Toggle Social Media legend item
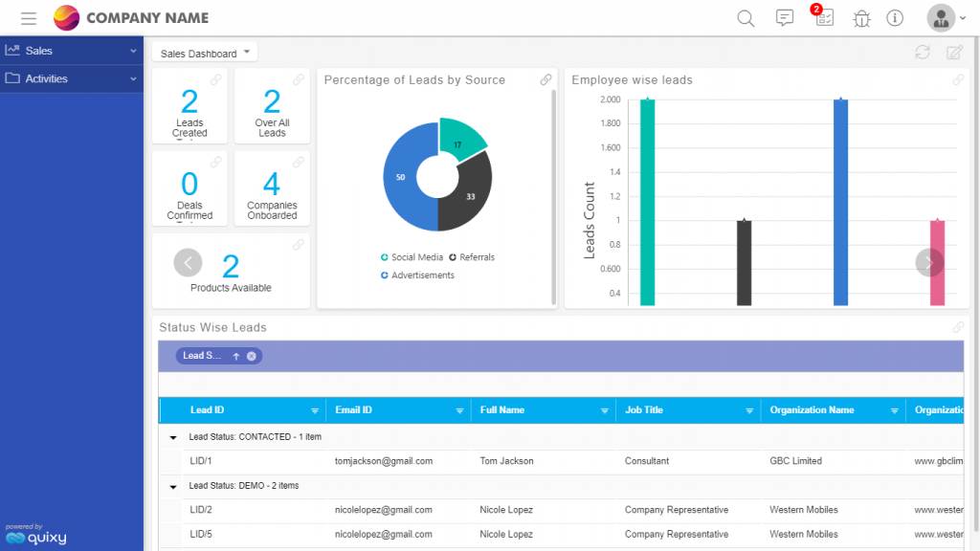 coord(412,257)
